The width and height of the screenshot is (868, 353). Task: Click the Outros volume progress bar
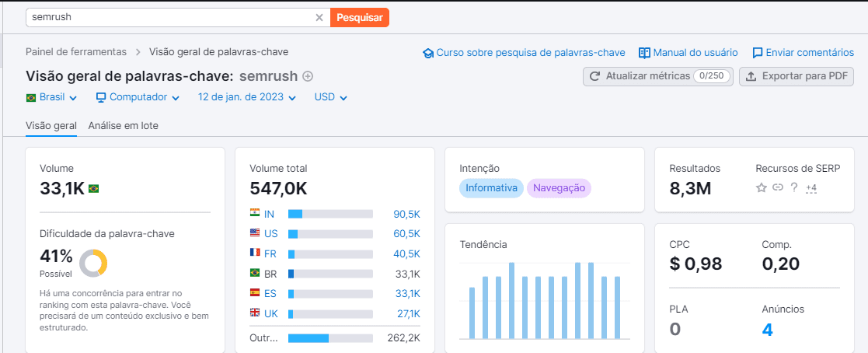pyautogui.click(x=330, y=338)
